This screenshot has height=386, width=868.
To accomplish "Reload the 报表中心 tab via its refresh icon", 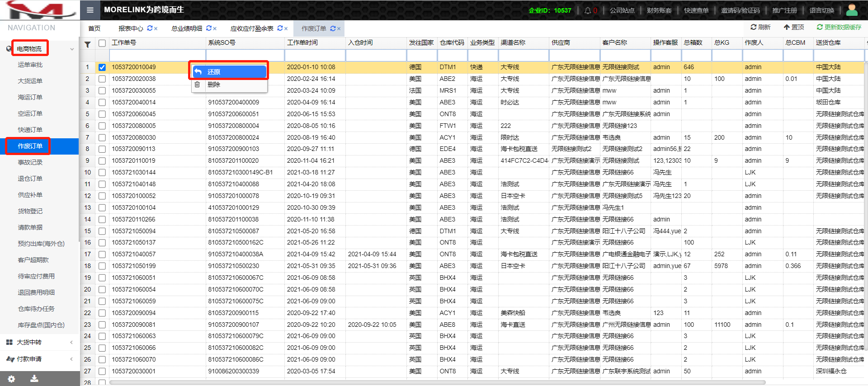I will click(x=150, y=28).
